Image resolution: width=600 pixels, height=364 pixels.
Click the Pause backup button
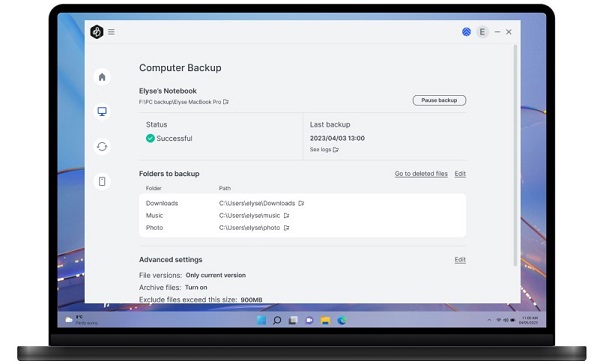[x=439, y=100]
